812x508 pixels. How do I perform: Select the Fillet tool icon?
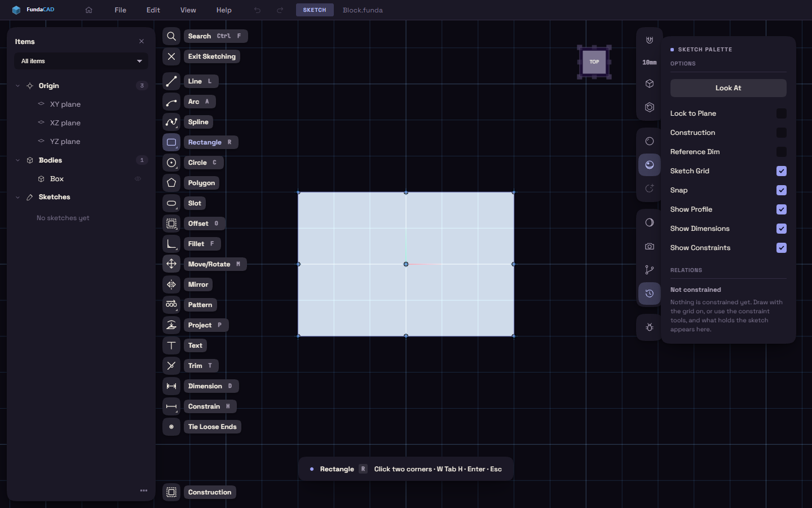coord(171,244)
